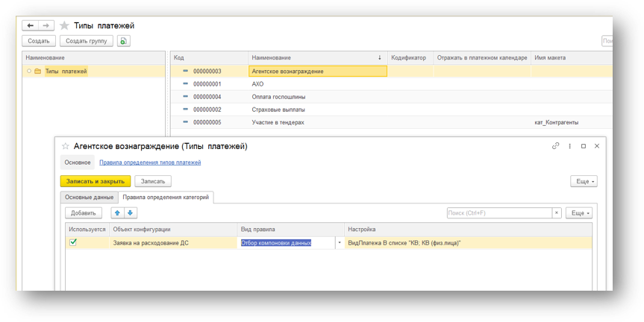Toggle the Типы платежей folder node
The height and width of the screenshot is (322, 644).
29,71
